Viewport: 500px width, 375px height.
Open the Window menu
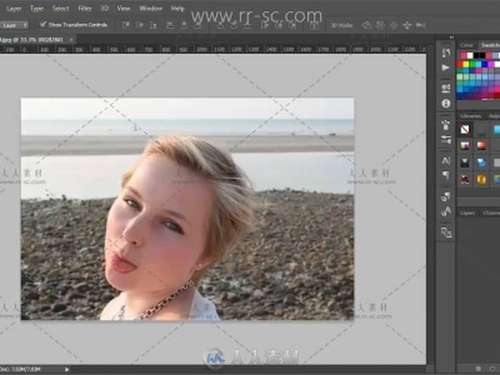[150, 9]
